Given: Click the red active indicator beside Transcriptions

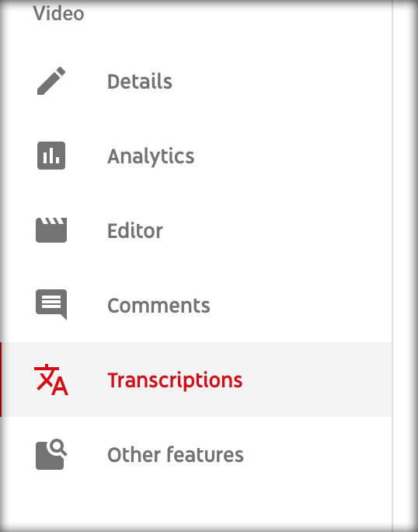Looking at the screenshot, I should click(x=1, y=380).
